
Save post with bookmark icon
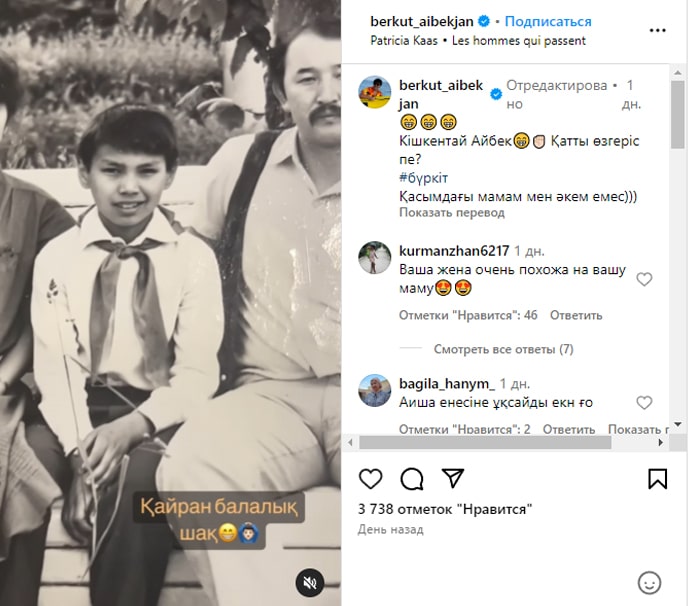click(657, 478)
